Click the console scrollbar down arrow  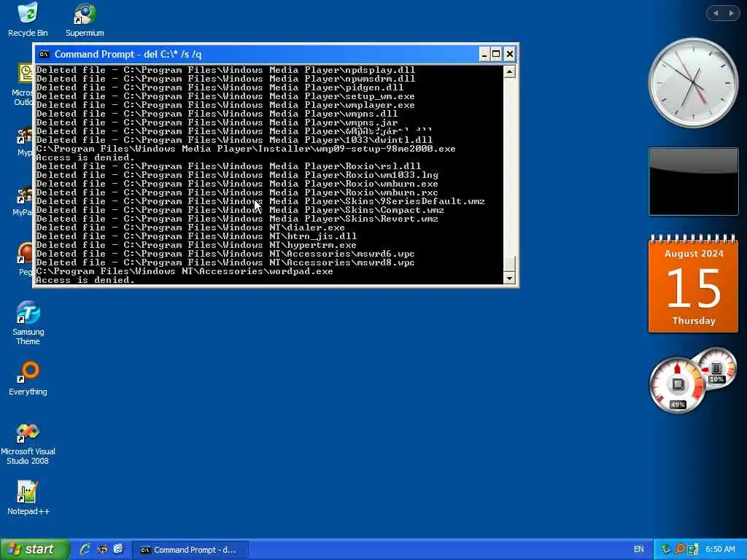click(x=509, y=278)
